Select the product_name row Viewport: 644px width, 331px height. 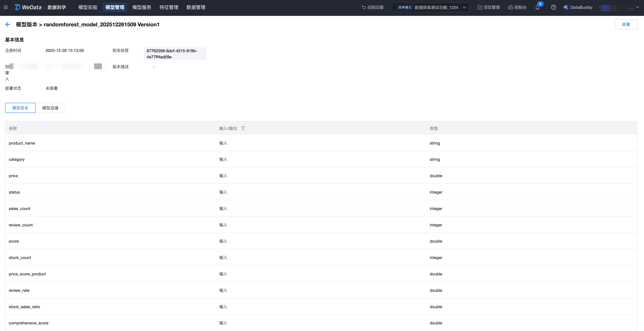tap(22, 143)
